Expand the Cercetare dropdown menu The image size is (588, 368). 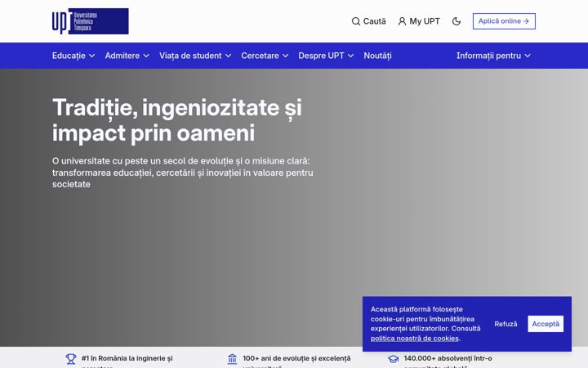coord(265,56)
